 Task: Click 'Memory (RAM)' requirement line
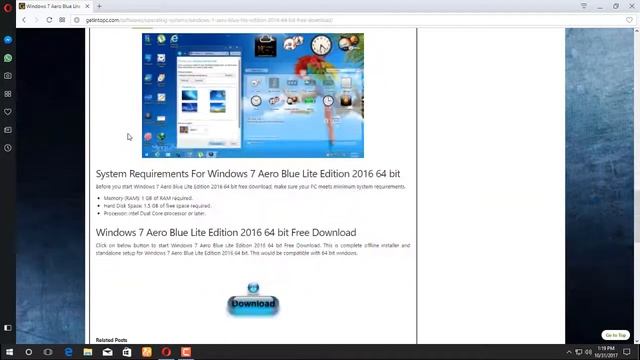pos(148,198)
